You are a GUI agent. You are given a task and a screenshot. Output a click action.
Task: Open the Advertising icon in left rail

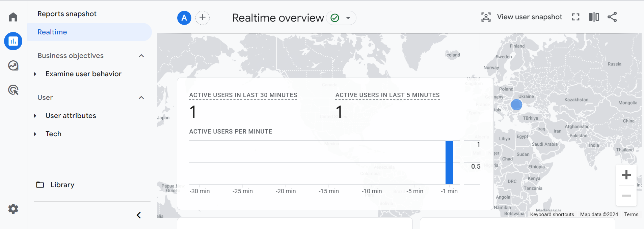click(x=13, y=90)
